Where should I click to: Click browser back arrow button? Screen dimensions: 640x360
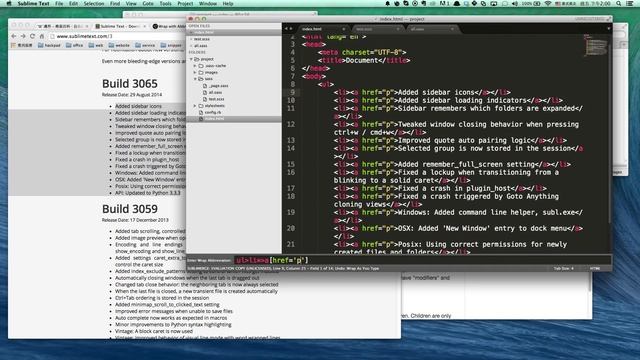[14, 36]
